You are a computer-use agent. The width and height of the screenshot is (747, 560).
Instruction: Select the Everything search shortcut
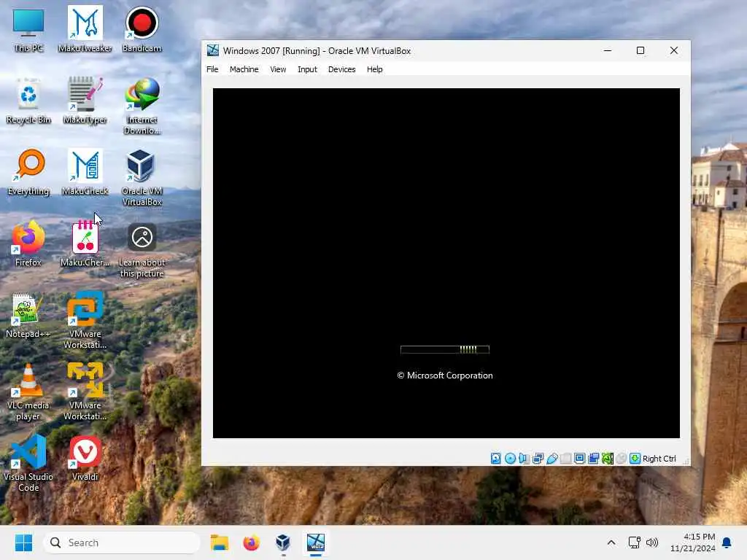[28, 172]
